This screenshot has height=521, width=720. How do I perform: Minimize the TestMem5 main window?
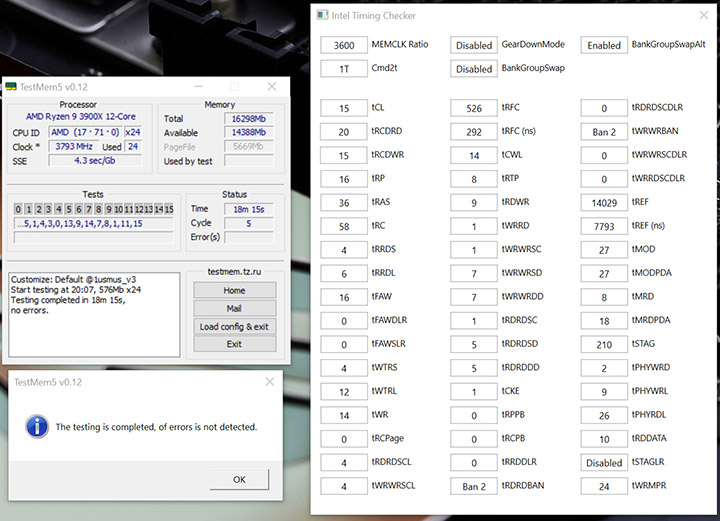(x=198, y=86)
